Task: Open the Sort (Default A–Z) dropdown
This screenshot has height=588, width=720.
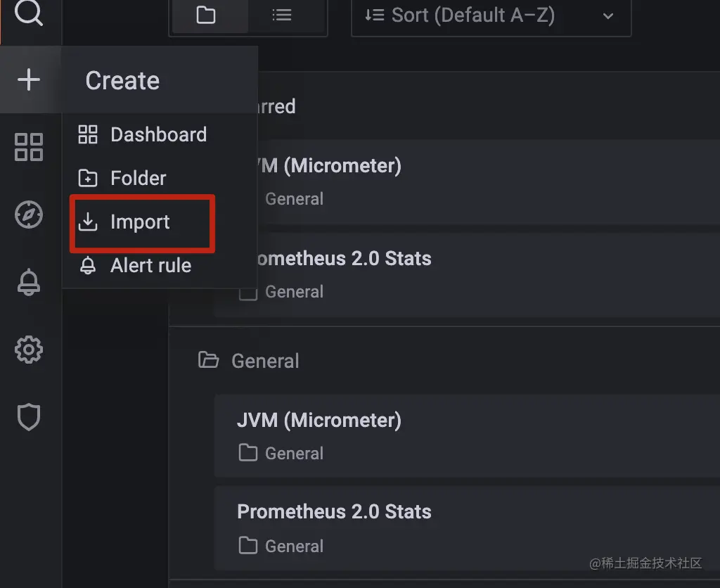Action: 491,17
